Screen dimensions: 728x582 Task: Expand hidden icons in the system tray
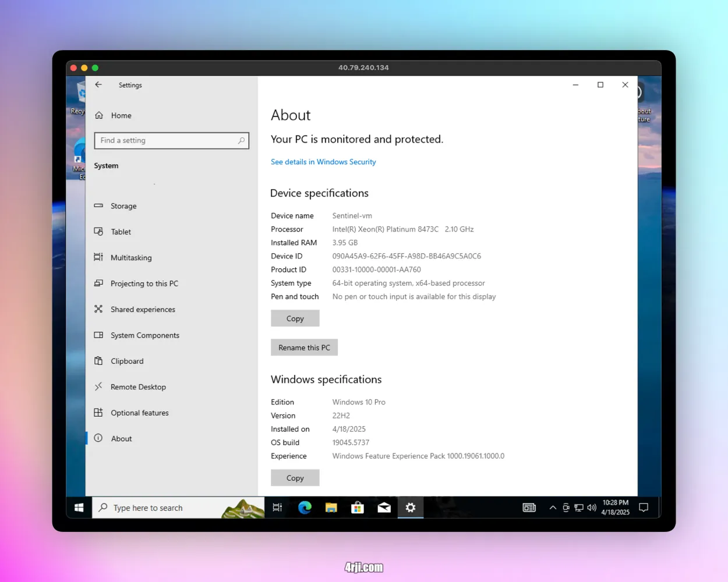[552, 508]
